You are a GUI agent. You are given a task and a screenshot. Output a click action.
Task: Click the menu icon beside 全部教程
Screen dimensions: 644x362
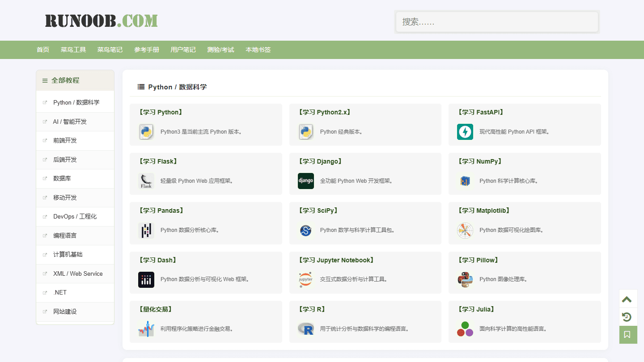coord(45,80)
